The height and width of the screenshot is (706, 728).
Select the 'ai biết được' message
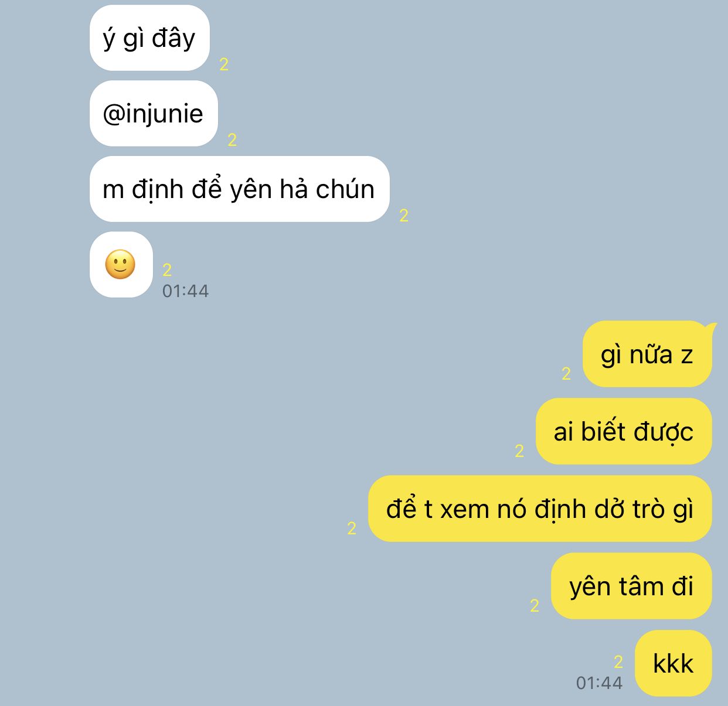[624, 431]
